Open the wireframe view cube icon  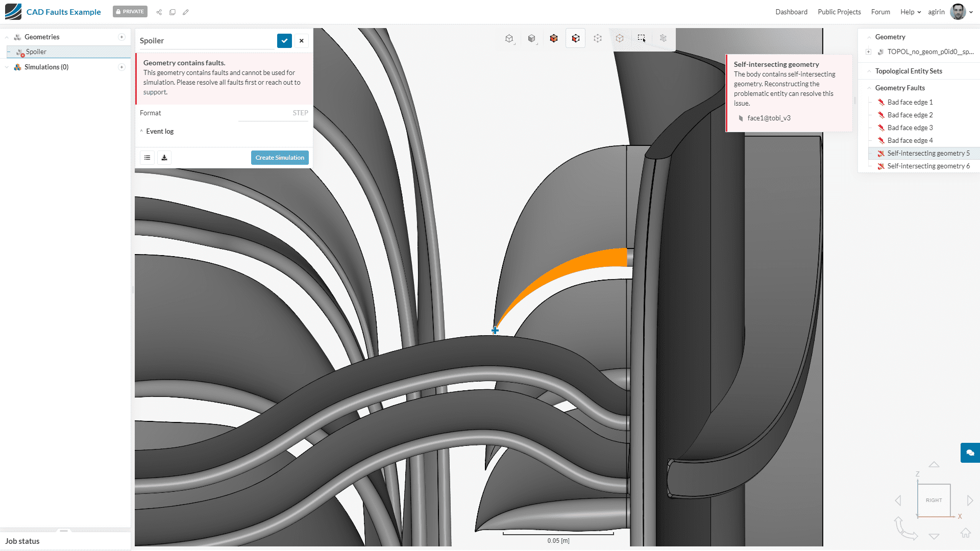(509, 38)
